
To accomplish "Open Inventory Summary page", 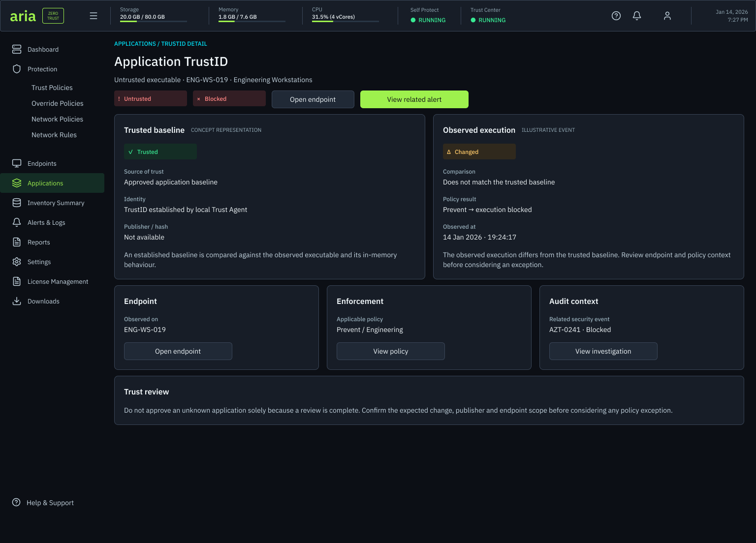I will pos(52,203).
